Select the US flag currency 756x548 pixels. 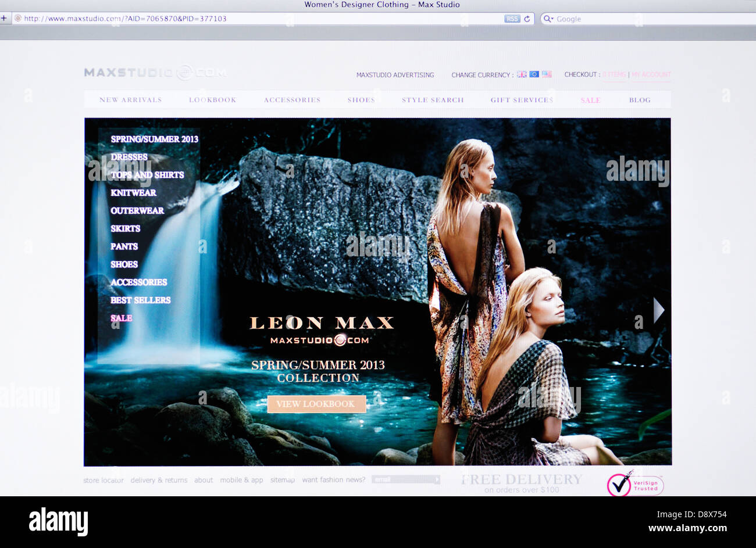pos(547,74)
